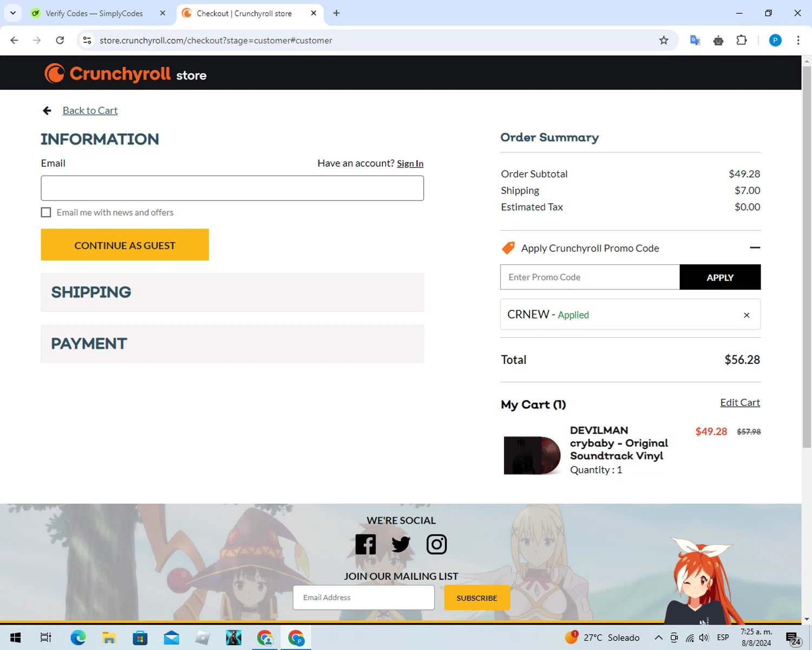This screenshot has height=650, width=812.
Task: Open the Chrome three-dot menu
Action: click(x=798, y=40)
